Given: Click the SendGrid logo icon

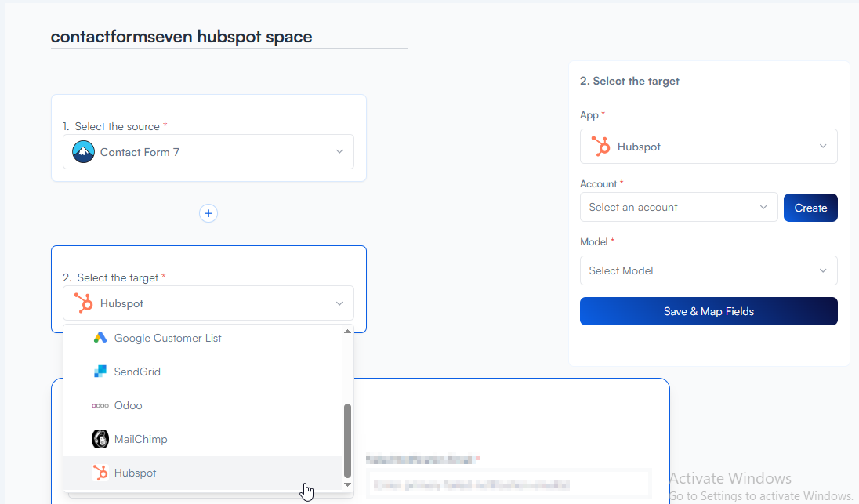Looking at the screenshot, I should tap(100, 372).
